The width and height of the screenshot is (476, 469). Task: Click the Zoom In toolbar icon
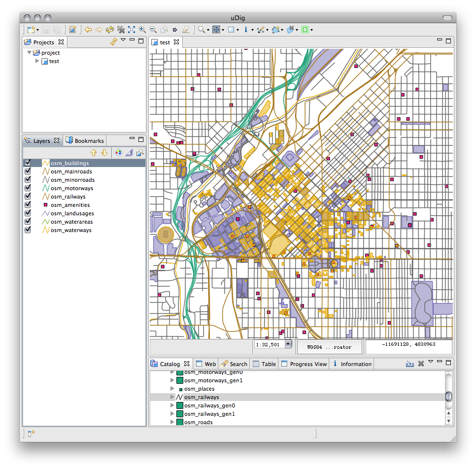(142, 30)
